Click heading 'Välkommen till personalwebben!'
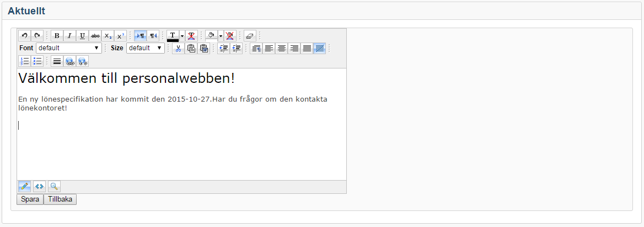The width and height of the screenshot is (644, 227). pos(126,78)
